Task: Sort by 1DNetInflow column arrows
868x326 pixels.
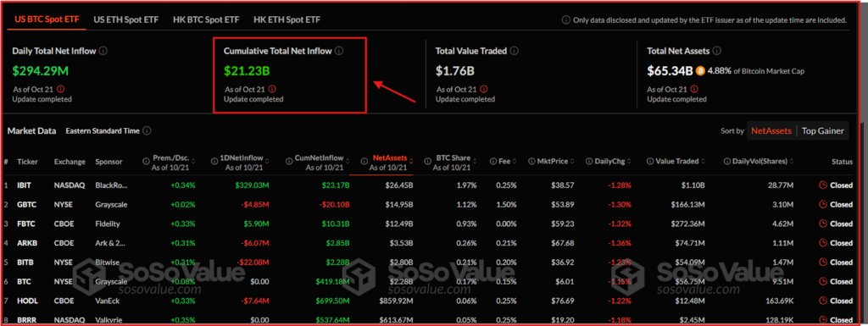Action: coord(267,162)
